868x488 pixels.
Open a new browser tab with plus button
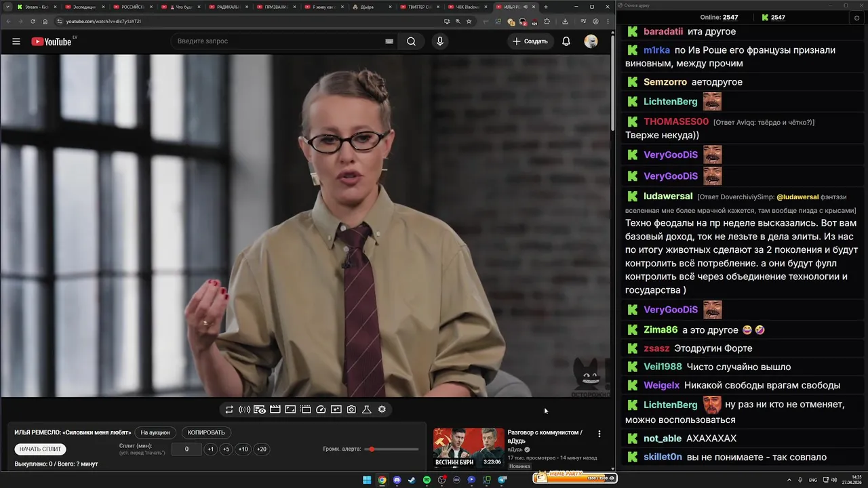coord(546,7)
